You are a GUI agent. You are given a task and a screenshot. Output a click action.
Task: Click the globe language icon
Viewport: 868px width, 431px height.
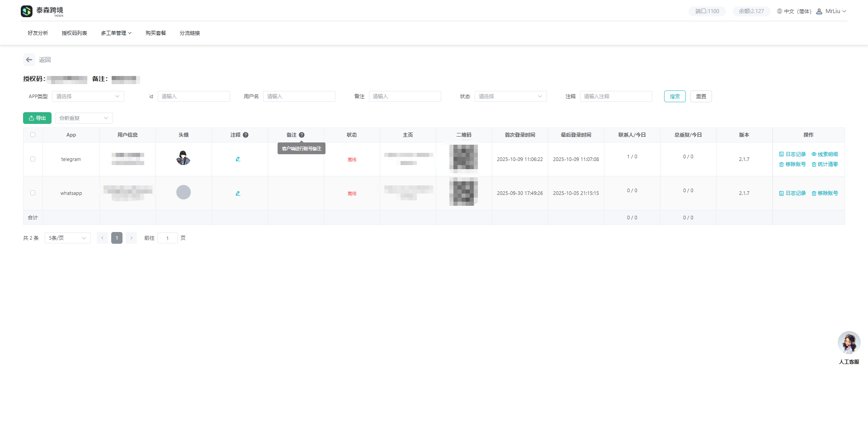click(x=779, y=11)
